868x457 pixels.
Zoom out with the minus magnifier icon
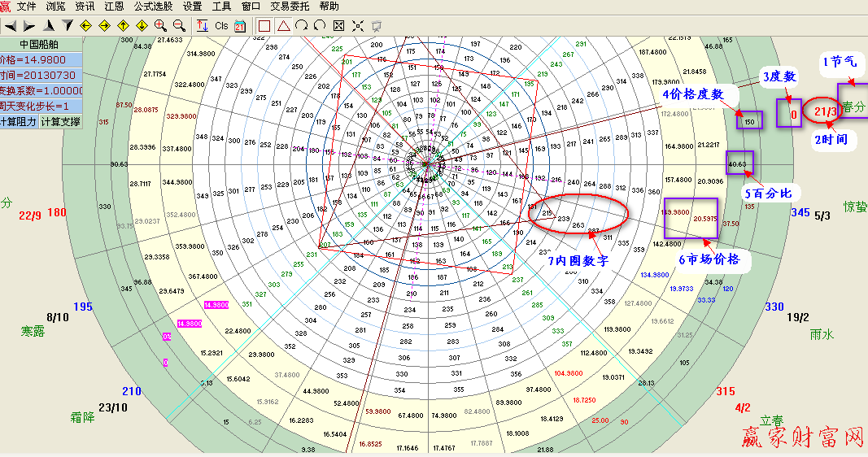point(179,26)
